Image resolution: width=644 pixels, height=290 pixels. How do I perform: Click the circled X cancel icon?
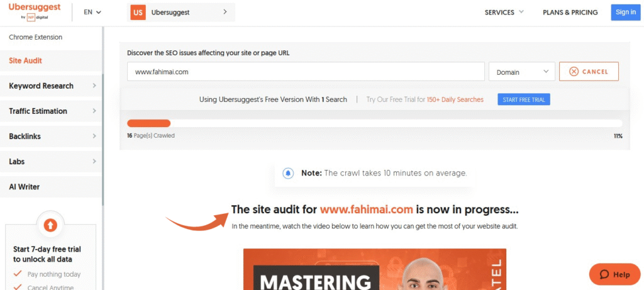pos(574,72)
